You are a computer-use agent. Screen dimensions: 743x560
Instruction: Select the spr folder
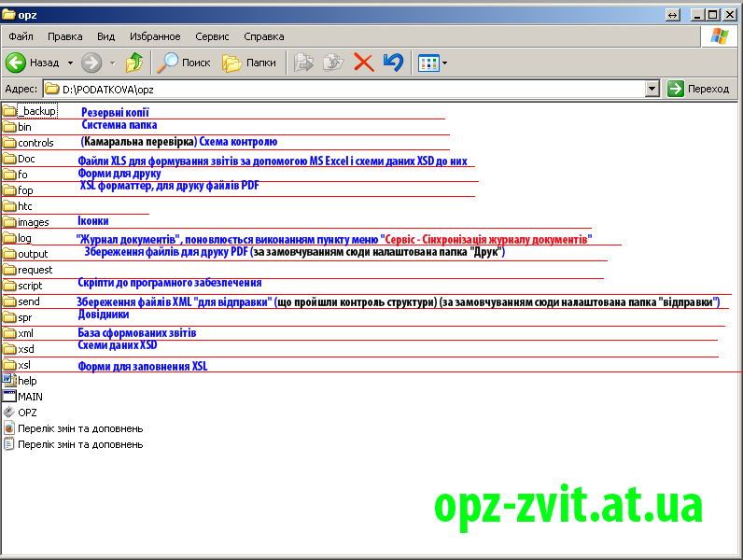(17, 317)
